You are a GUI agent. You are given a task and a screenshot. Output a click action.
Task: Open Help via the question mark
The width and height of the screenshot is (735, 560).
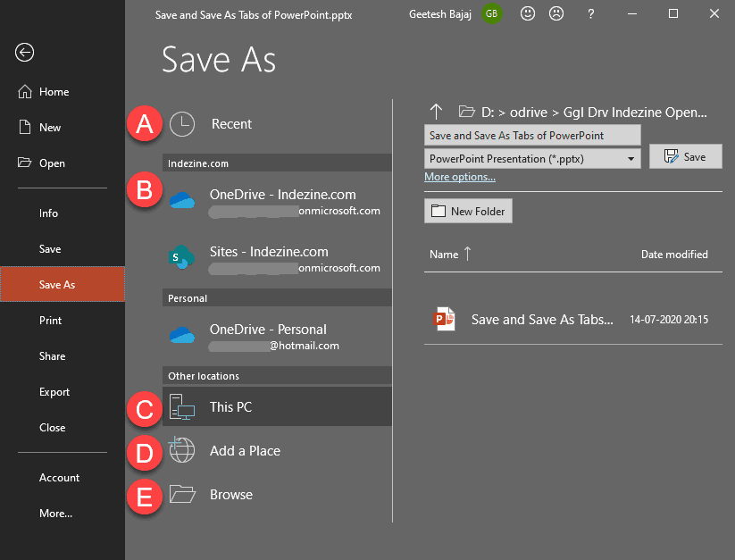click(x=590, y=13)
